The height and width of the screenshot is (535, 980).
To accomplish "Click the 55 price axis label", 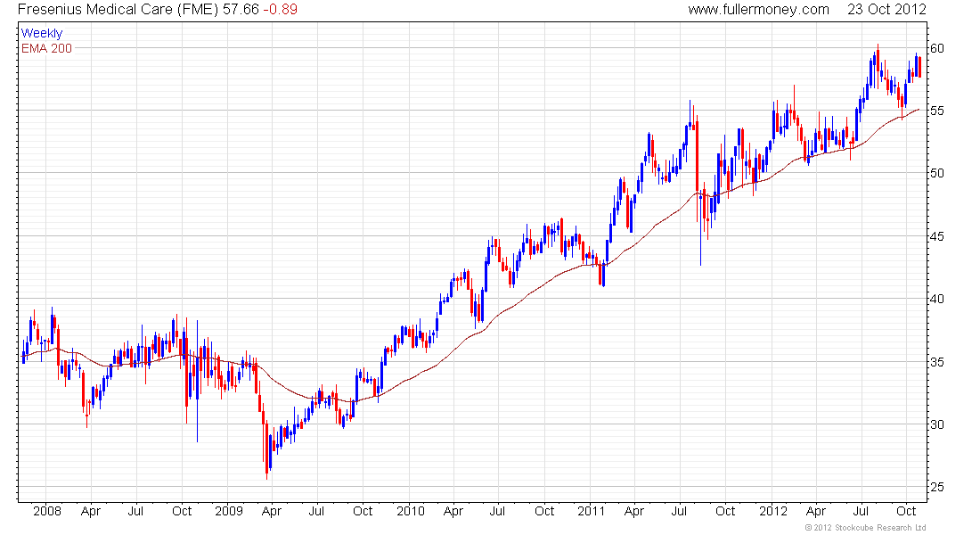I will pyautogui.click(x=937, y=111).
